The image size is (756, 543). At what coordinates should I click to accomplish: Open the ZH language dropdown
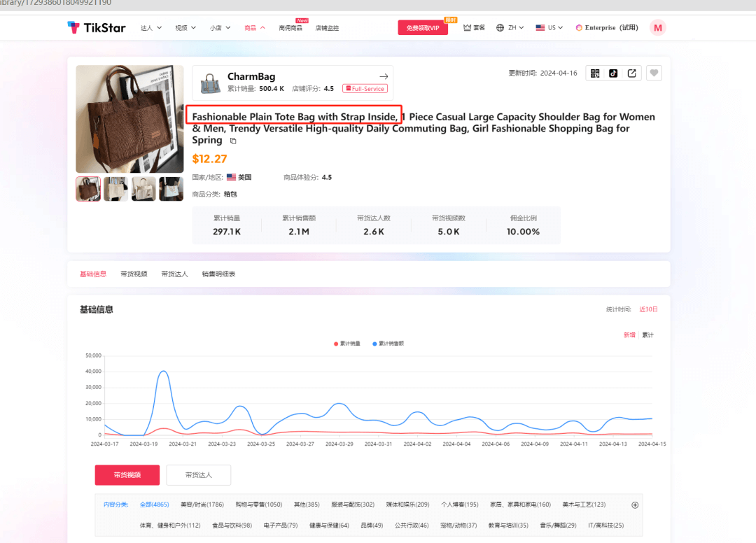(x=510, y=28)
